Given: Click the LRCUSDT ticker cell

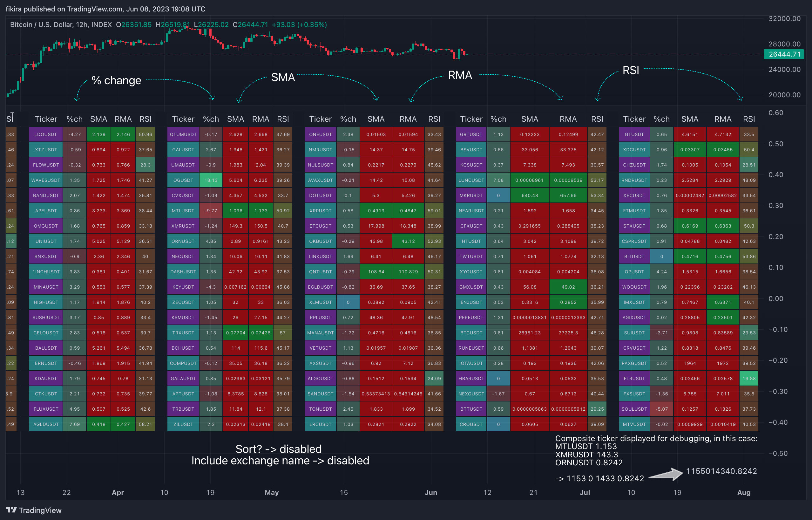Looking at the screenshot, I should click(321, 424).
